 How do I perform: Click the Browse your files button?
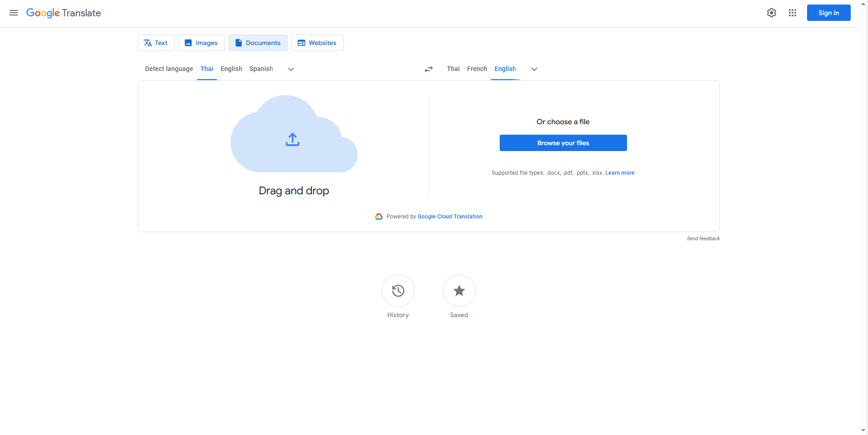click(x=562, y=142)
